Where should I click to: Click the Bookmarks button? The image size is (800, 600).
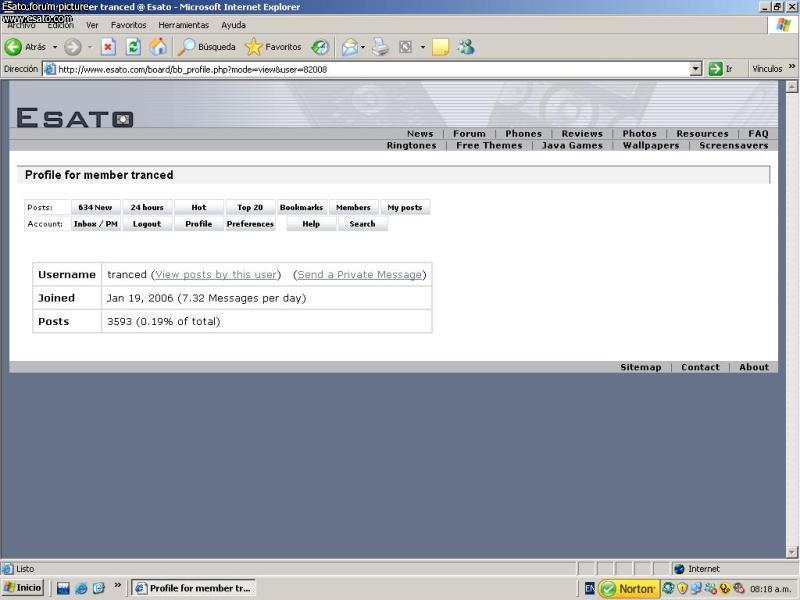302,208
